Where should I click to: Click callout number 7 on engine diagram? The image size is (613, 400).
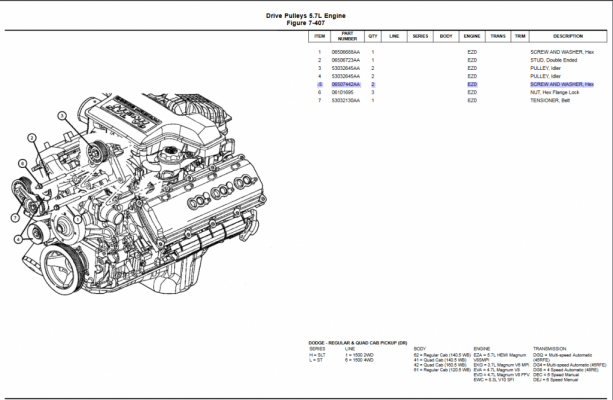pyautogui.click(x=15, y=218)
